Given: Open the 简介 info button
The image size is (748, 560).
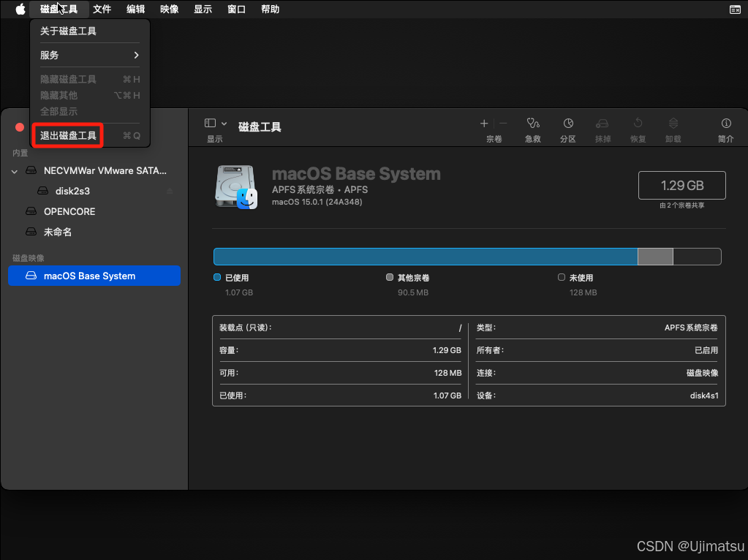Looking at the screenshot, I should click(725, 129).
